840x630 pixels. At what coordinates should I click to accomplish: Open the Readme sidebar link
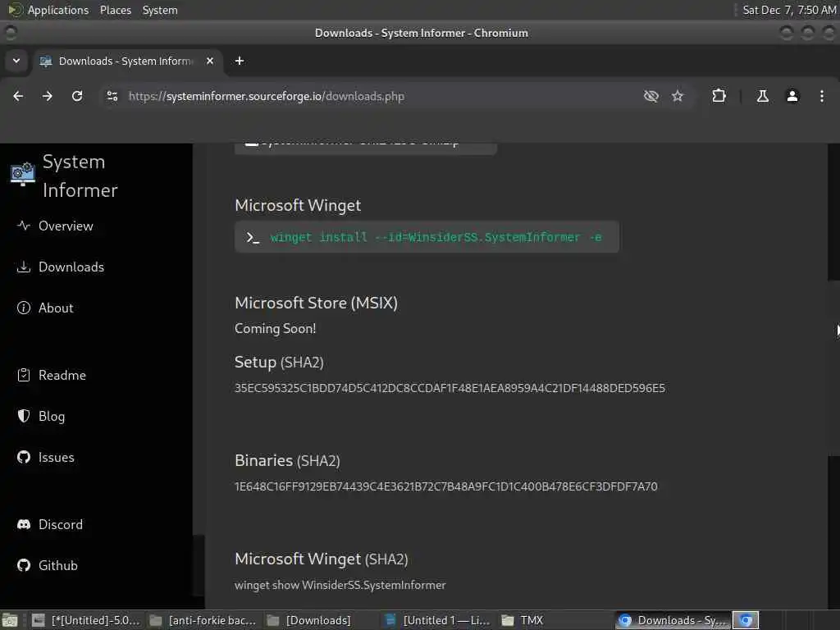click(62, 375)
